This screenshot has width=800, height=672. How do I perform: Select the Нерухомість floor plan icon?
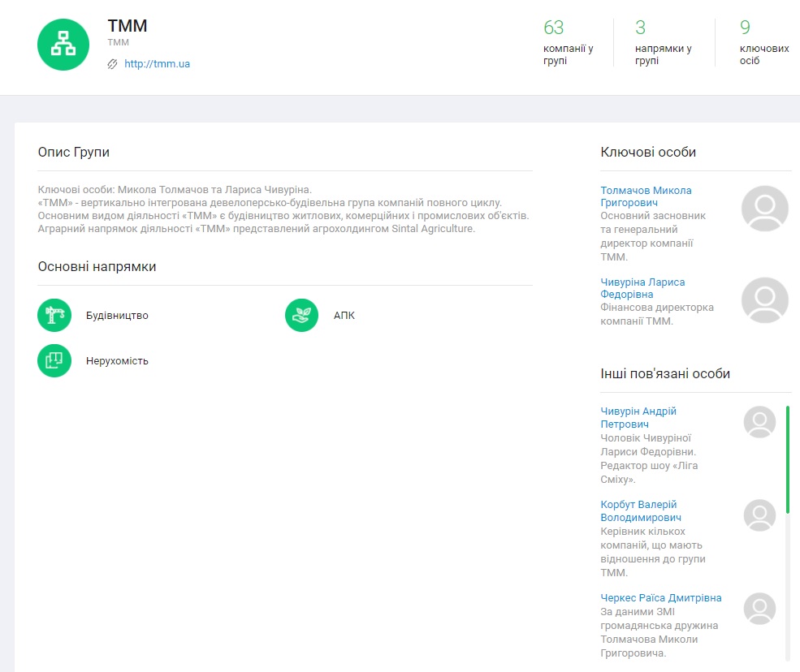coord(54,360)
